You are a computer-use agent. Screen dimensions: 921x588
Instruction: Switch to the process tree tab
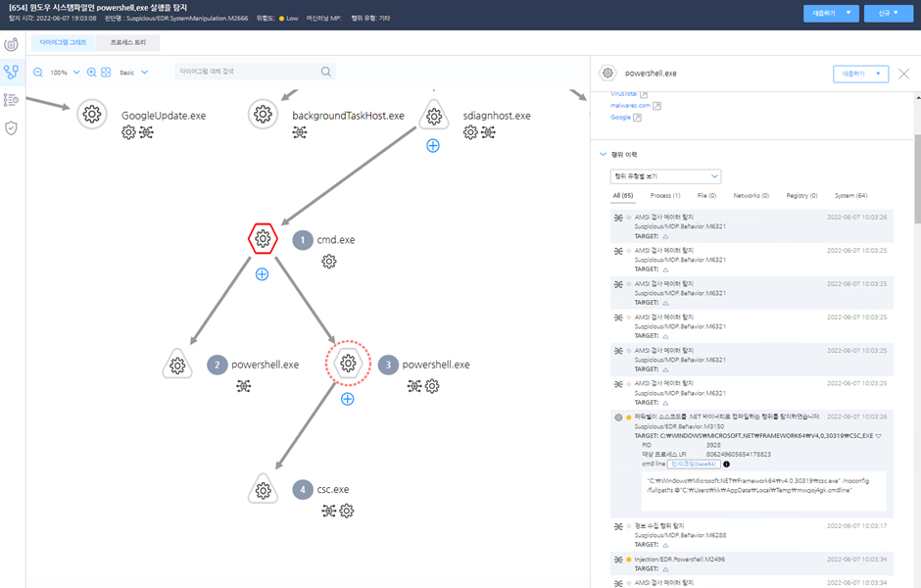point(128,42)
